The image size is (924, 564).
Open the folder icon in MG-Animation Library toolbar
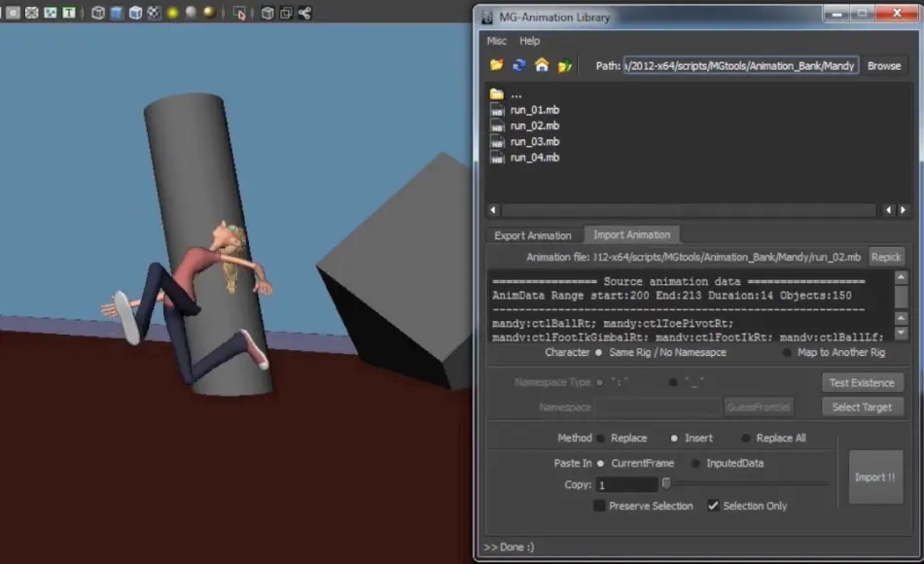(x=497, y=65)
